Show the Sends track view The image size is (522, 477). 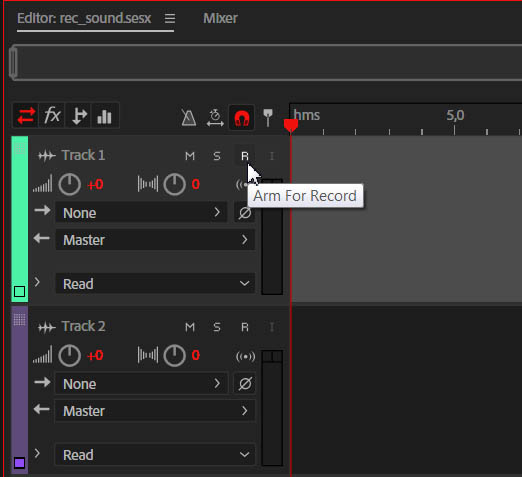click(79, 116)
